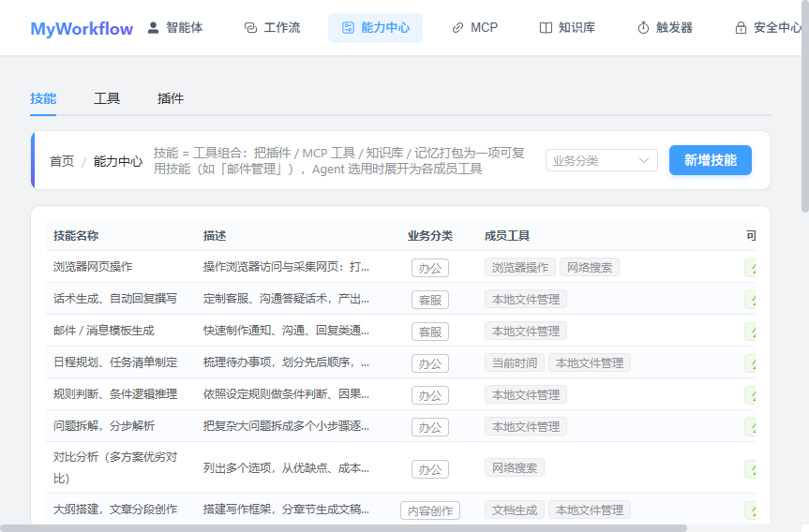The height and width of the screenshot is (532, 809).
Task: Click the 技能名称 column header
Action: 76,236
